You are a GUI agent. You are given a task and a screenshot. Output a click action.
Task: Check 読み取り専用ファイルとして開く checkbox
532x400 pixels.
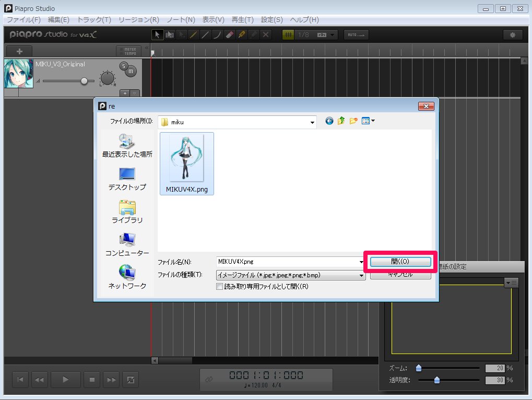click(219, 287)
